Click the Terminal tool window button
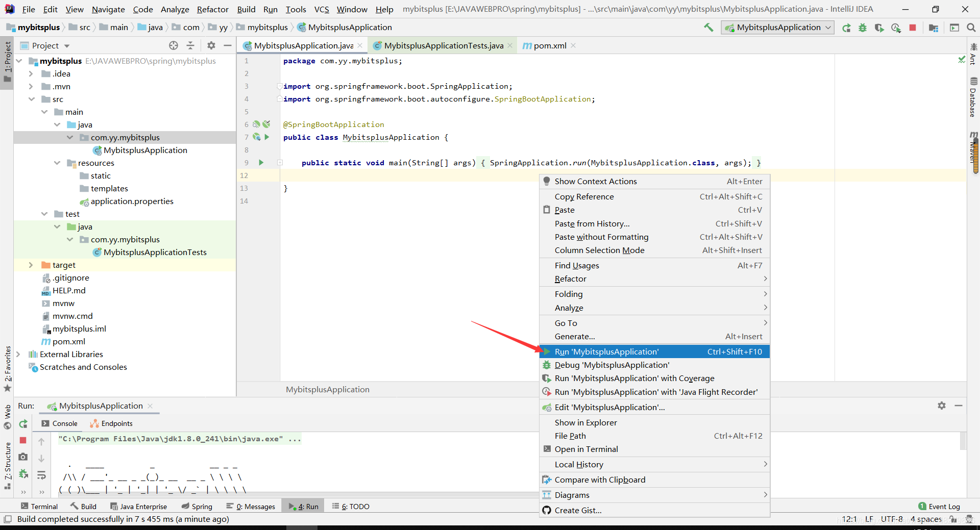Screen dimensions: 980x530 (40, 507)
